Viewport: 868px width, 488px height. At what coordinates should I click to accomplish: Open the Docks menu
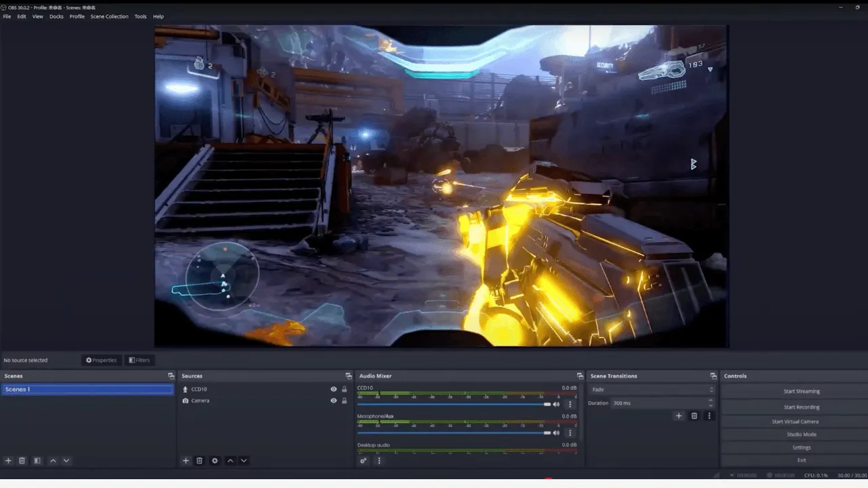point(56,16)
